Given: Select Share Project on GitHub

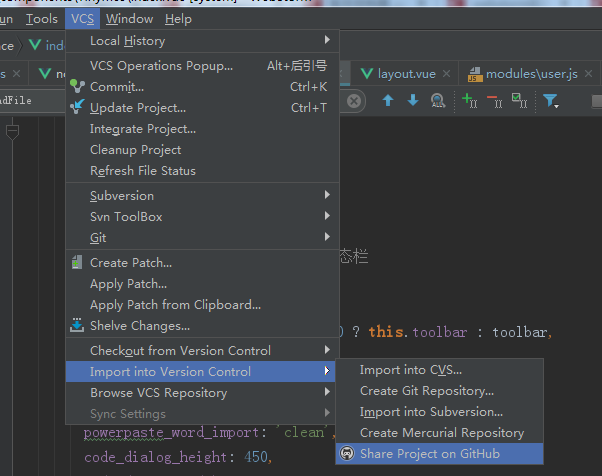Looking at the screenshot, I should pos(440,454).
